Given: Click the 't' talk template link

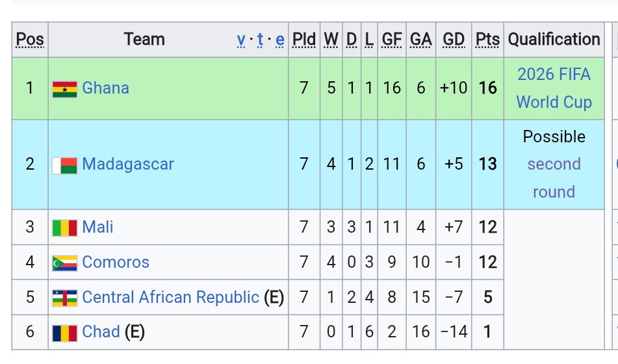Looking at the screenshot, I should (x=260, y=40).
